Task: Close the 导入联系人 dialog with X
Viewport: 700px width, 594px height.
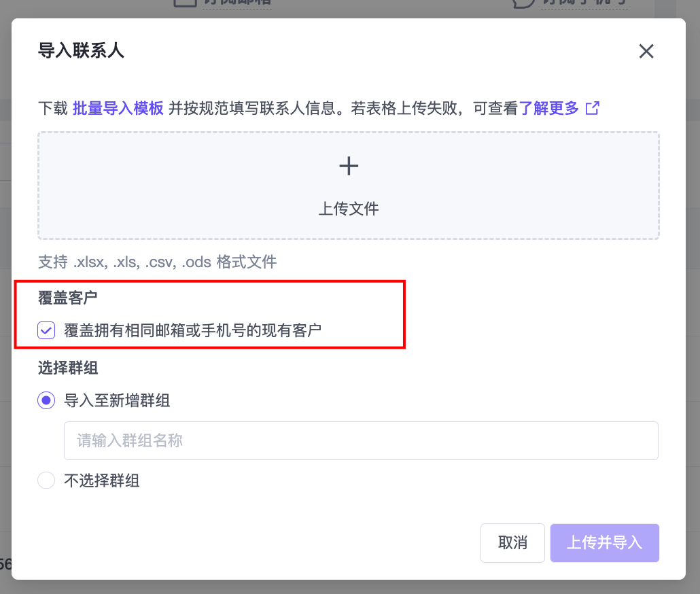Action: (x=646, y=51)
